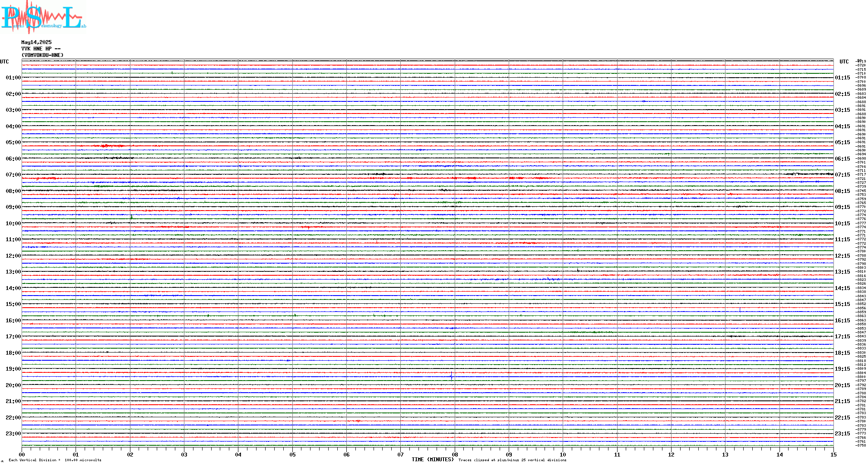The image size is (868, 466).
Task: Click the Traces clipped footnote text
Action: pos(512,460)
